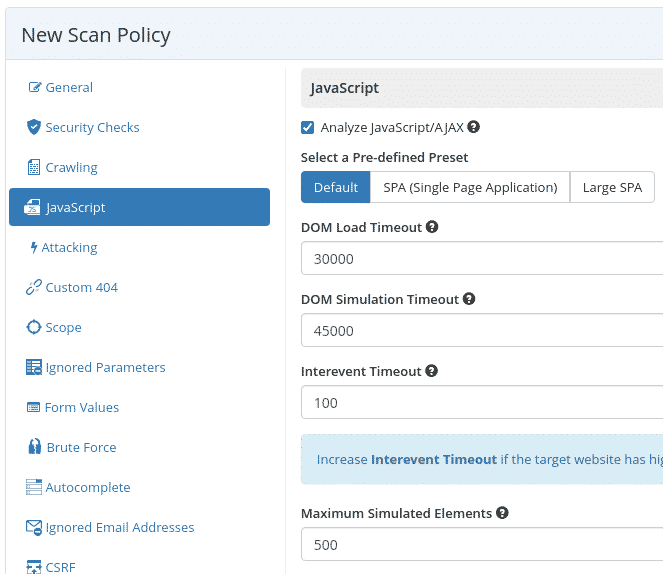The width and height of the screenshot is (663, 574).
Task: Click the DOM Simulation Timeout help icon
Action: point(469,299)
